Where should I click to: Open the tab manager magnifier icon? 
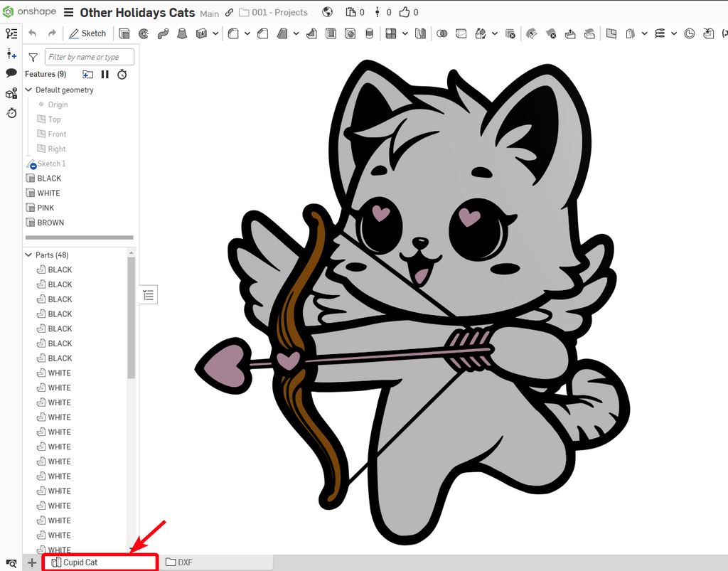tap(11, 563)
